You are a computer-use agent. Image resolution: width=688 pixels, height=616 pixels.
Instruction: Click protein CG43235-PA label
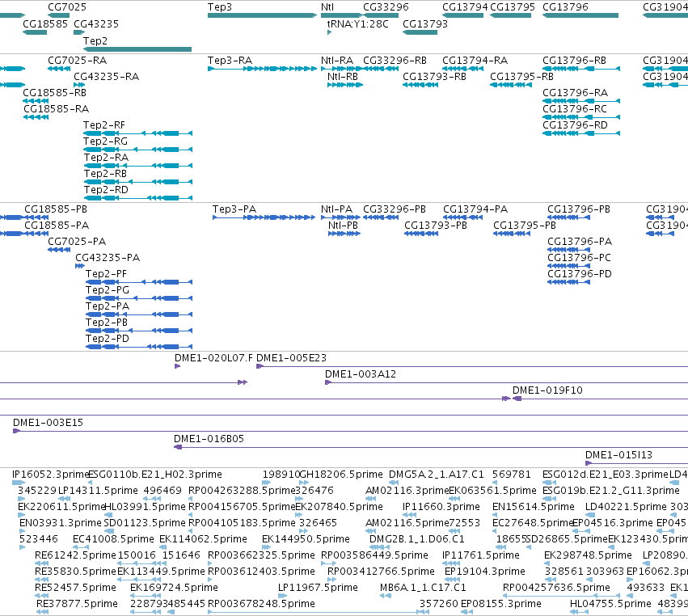(x=108, y=258)
